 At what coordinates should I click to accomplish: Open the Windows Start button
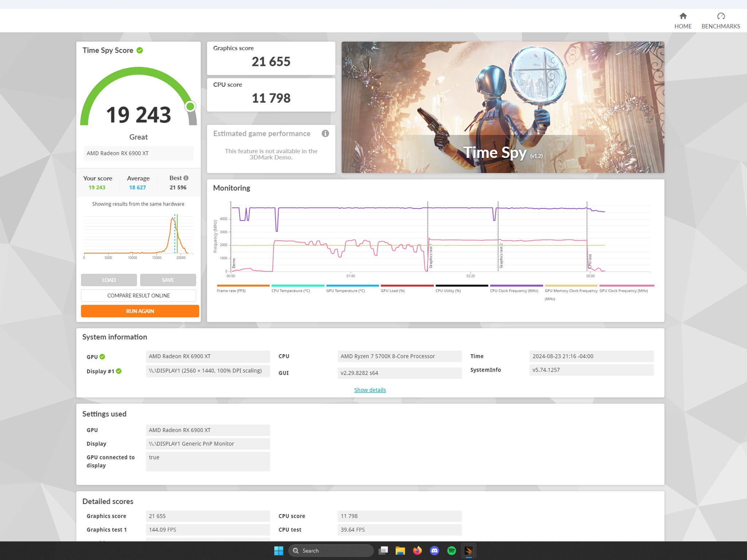click(279, 551)
